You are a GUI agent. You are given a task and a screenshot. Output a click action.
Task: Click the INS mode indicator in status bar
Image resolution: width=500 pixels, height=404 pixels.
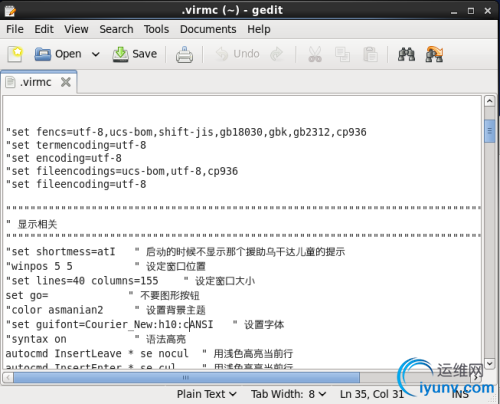[x=460, y=395]
